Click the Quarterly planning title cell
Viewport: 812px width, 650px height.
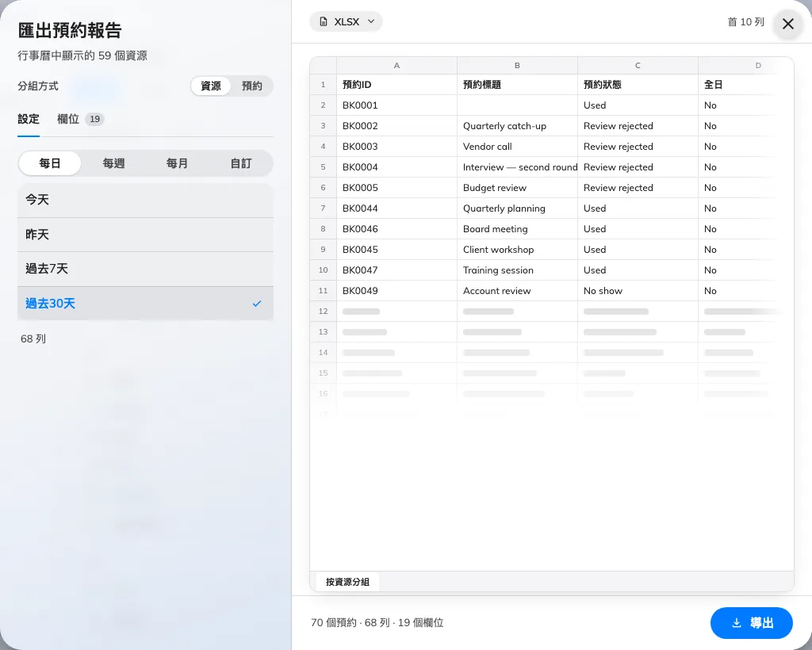pyautogui.click(x=517, y=208)
